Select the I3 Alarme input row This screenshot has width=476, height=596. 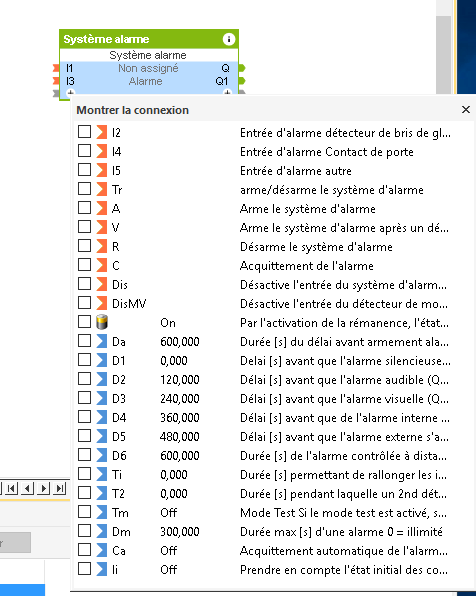(149, 81)
